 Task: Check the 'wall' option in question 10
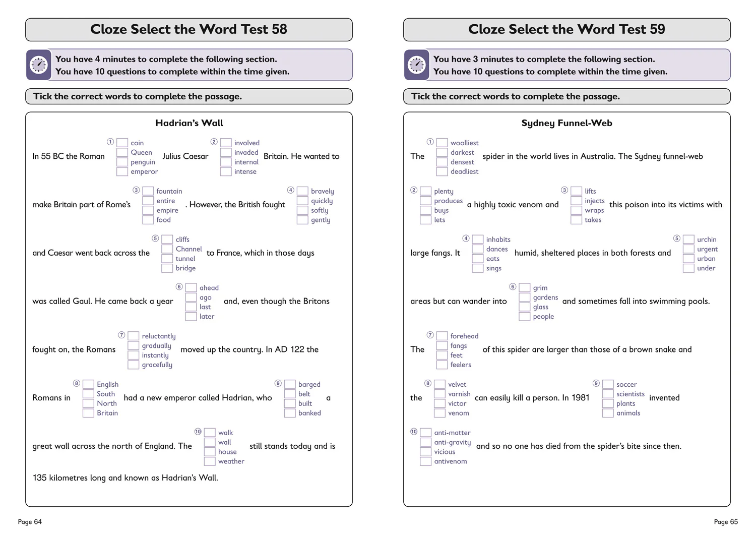coord(210,442)
